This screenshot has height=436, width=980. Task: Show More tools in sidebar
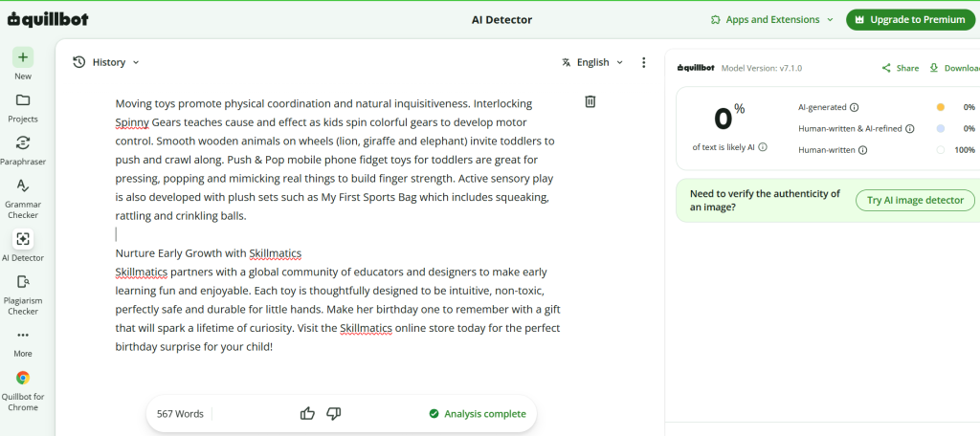23,341
